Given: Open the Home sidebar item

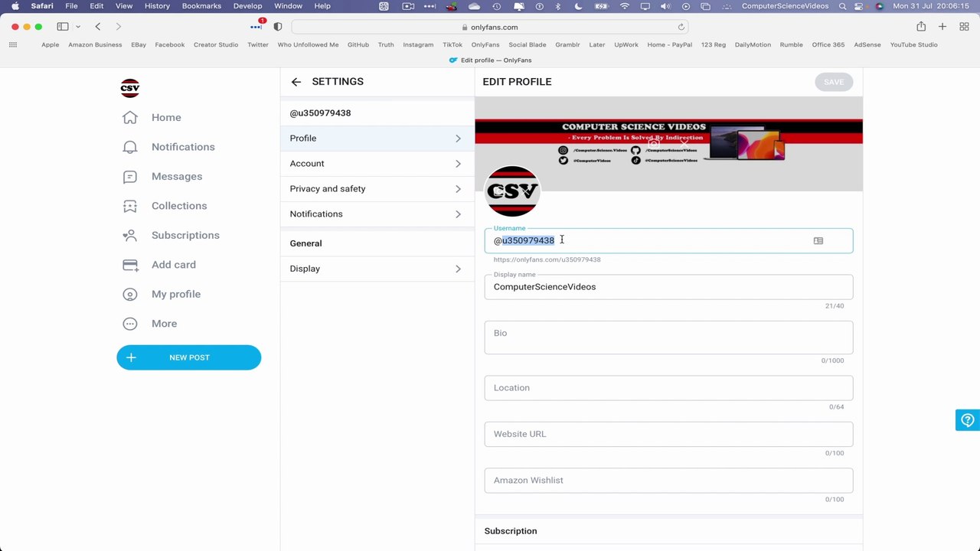Looking at the screenshot, I should (x=152, y=117).
